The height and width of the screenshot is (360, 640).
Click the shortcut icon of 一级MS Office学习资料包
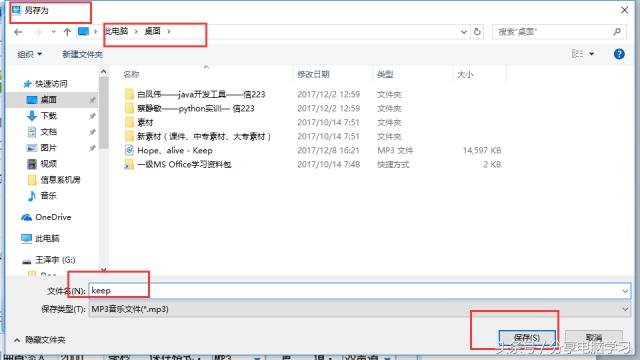(129, 164)
